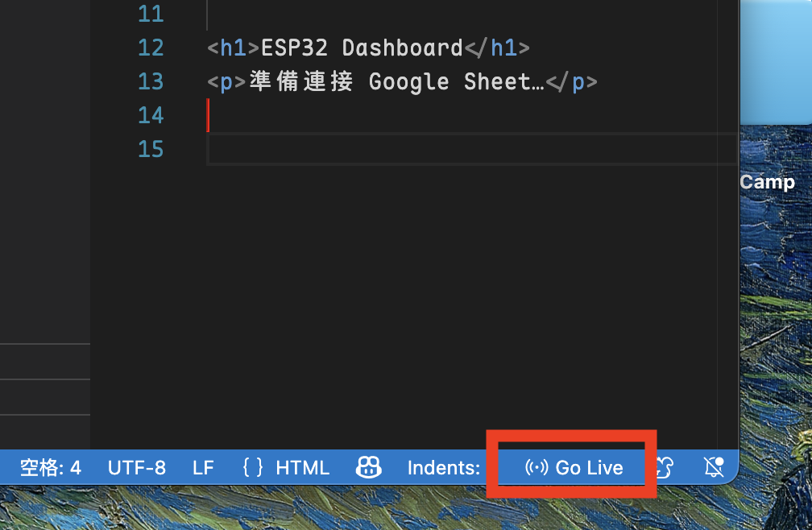Place cursor on empty line 15
Viewport: 812px width, 530px height.
[403, 149]
